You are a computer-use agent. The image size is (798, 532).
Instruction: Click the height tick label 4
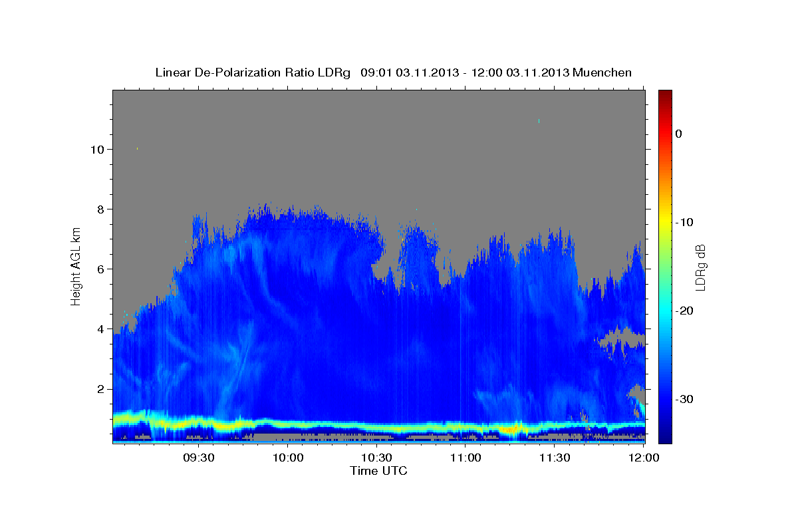point(101,329)
